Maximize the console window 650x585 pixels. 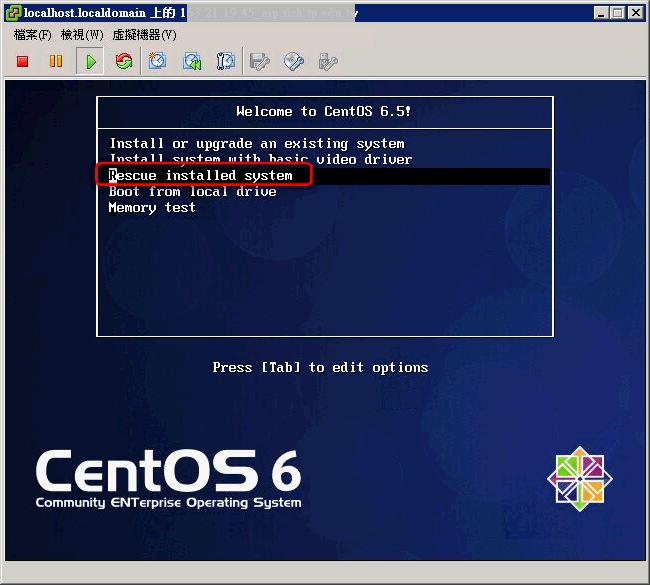click(x=618, y=13)
